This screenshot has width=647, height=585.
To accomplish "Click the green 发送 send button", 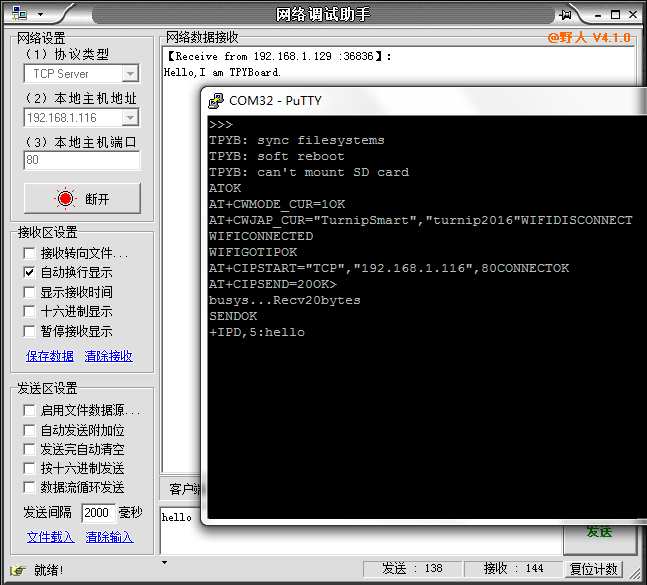I will coord(598,532).
